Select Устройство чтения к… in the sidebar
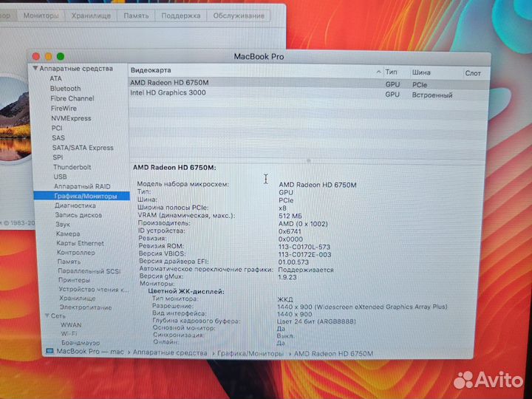Image resolution: width=532 pixels, height=399 pixels. [x=94, y=290]
